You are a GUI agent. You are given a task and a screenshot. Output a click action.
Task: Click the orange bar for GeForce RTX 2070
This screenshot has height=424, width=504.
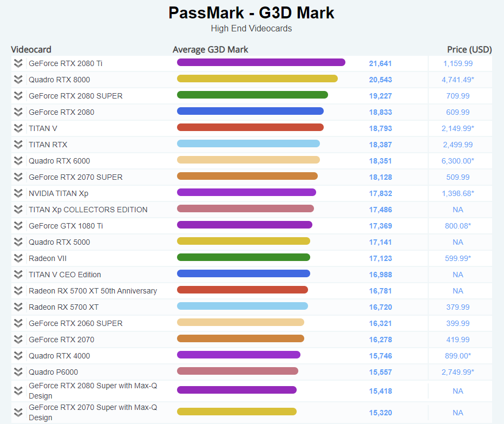coord(240,338)
